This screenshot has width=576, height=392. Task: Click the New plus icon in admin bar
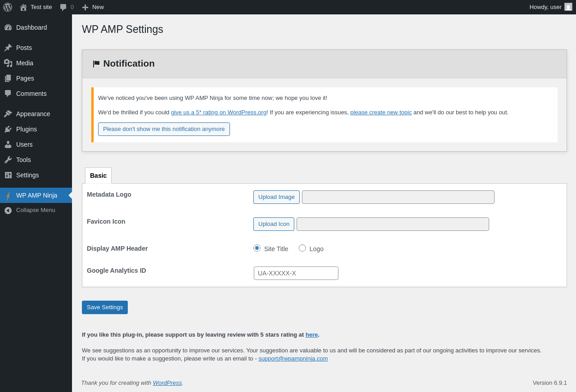[85, 7]
